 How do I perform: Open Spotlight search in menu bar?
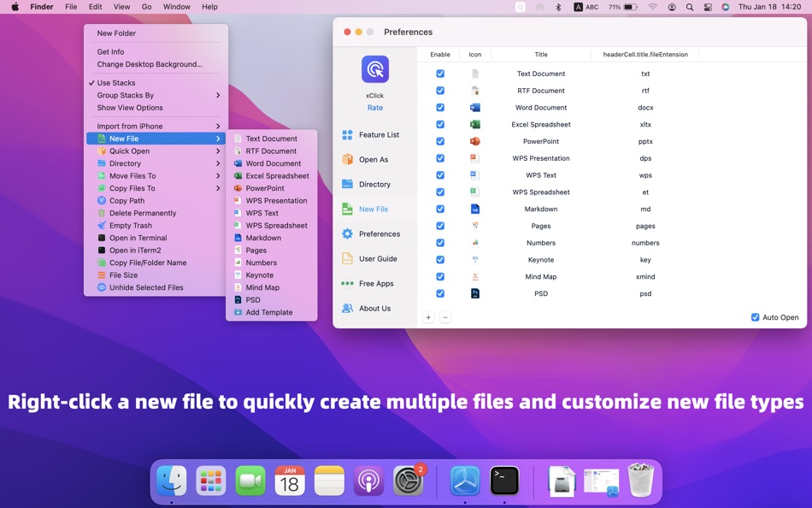[x=689, y=7]
